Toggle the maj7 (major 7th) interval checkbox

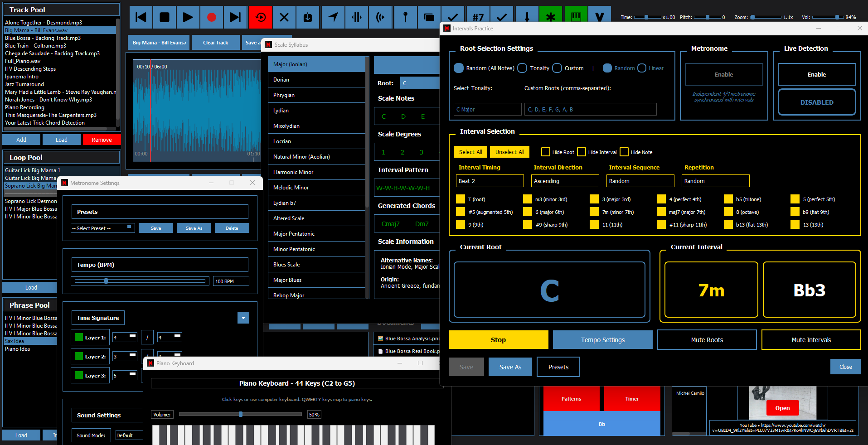point(661,212)
